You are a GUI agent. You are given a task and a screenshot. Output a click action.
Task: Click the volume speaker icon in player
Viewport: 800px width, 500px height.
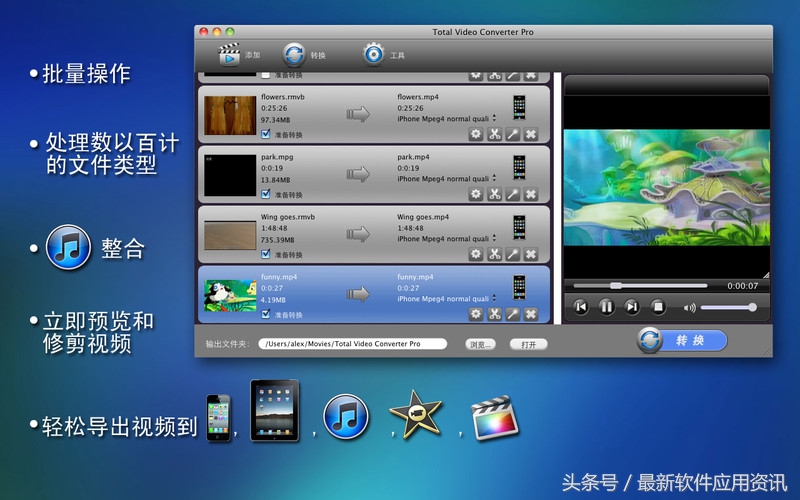[689, 308]
